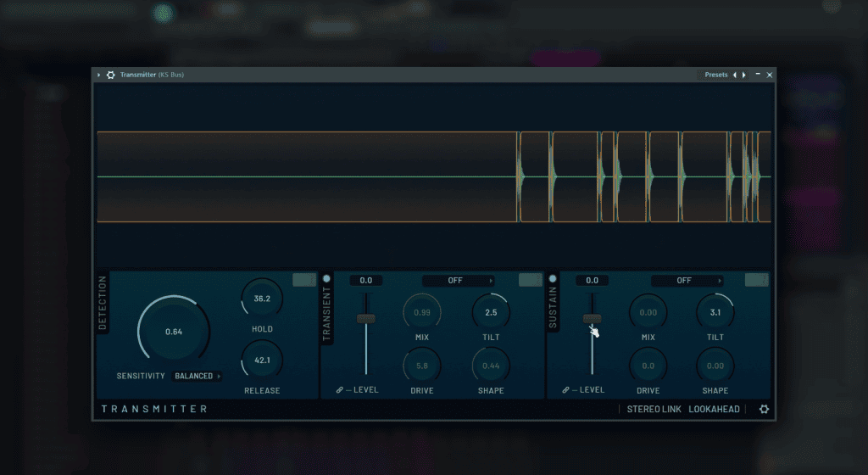The image size is (868, 475).
Task: Click the Transient Tilt knob 2.5
Action: (x=491, y=312)
